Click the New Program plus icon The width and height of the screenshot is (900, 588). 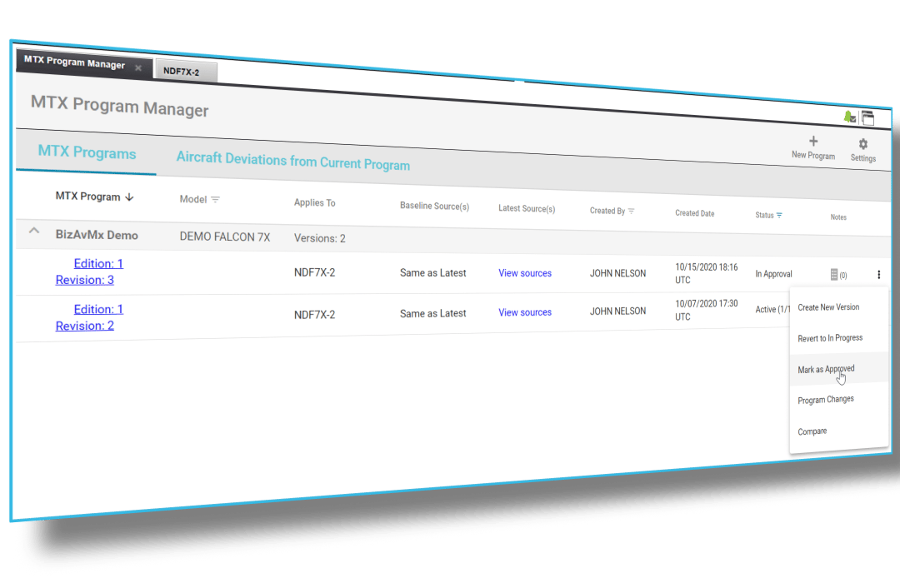[813, 142]
